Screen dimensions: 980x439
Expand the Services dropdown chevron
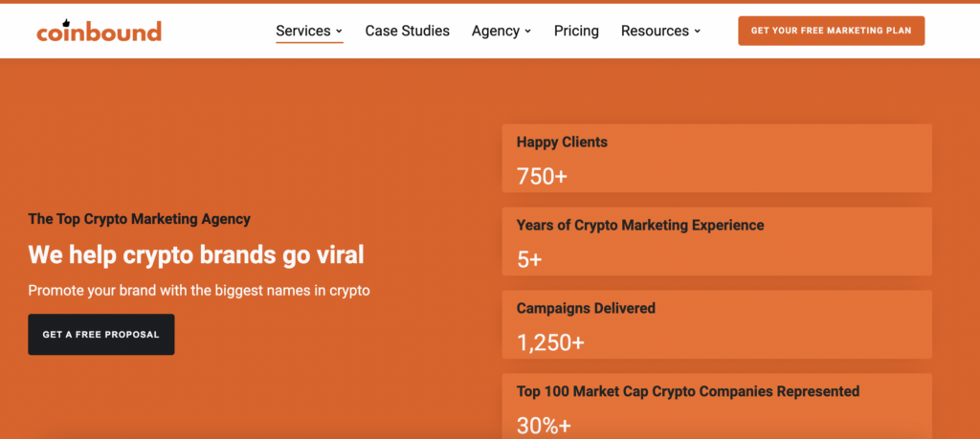coord(339,32)
